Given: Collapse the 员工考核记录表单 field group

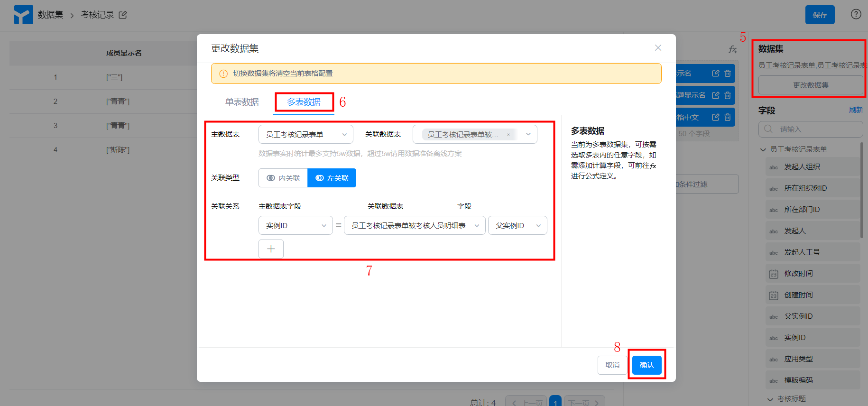Looking at the screenshot, I should [x=763, y=149].
